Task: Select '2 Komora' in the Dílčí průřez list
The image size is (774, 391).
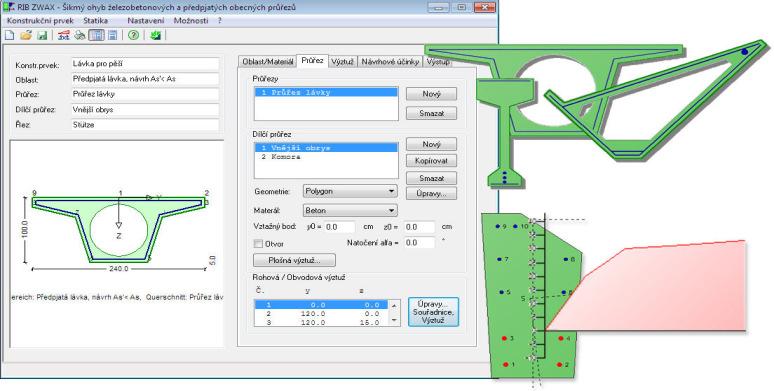Action: point(326,156)
